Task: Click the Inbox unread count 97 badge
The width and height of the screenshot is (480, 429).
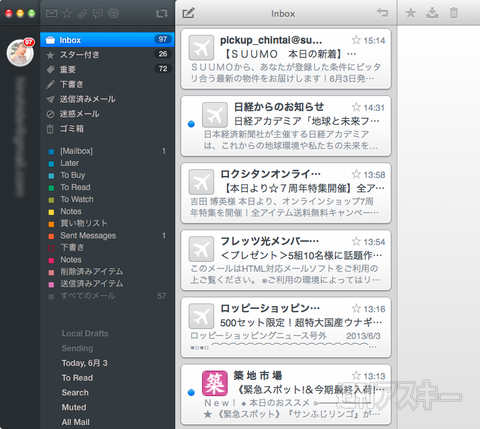Action: 163,39
